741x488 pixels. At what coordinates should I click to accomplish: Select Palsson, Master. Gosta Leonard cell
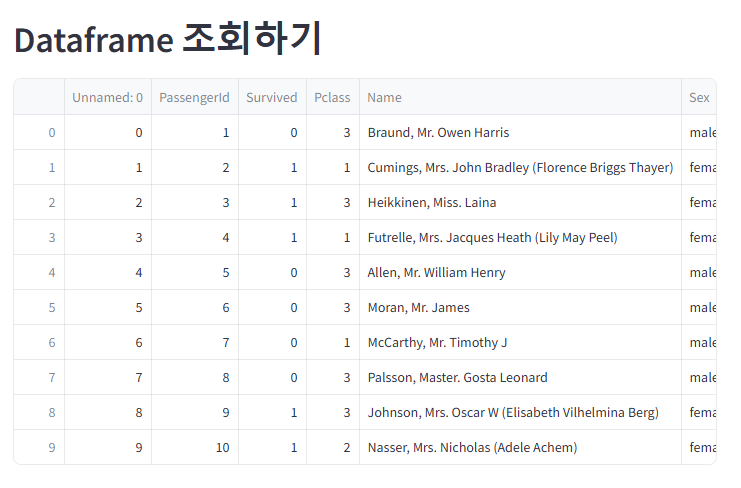tap(520, 377)
